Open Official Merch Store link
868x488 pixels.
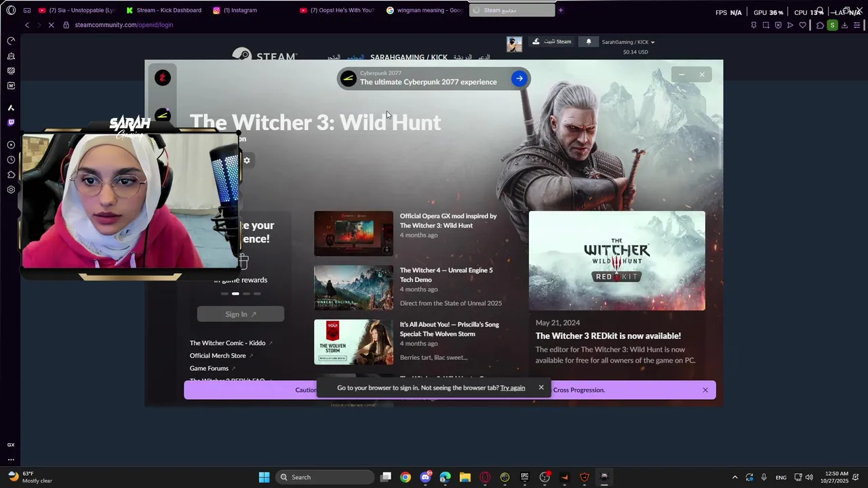point(221,356)
